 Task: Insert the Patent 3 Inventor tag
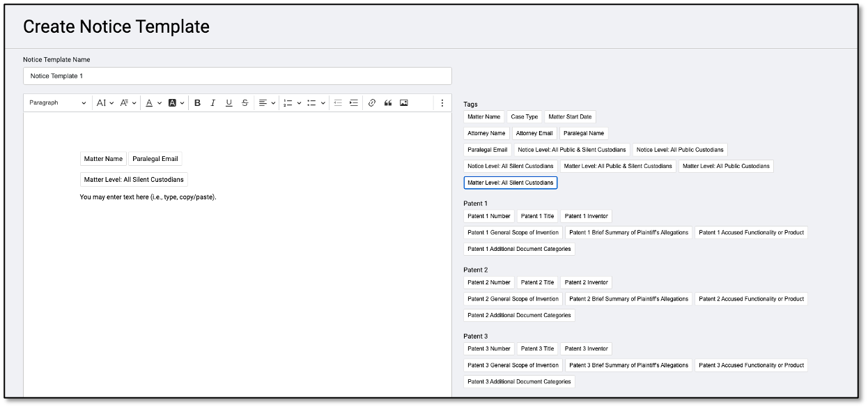click(x=587, y=348)
